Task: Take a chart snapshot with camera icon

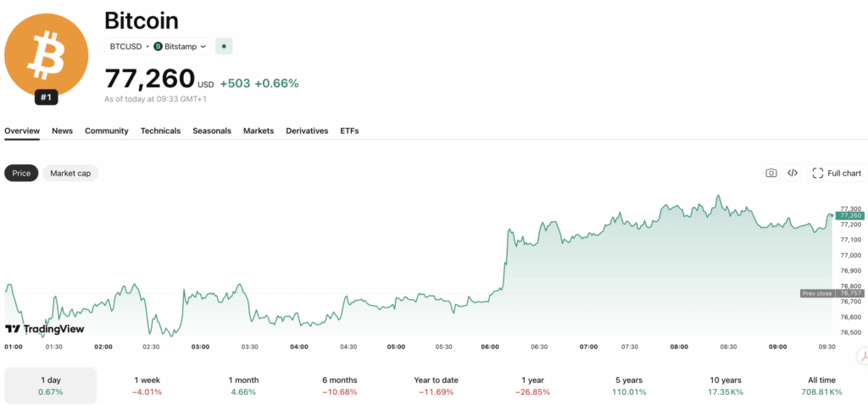Action: click(771, 173)
